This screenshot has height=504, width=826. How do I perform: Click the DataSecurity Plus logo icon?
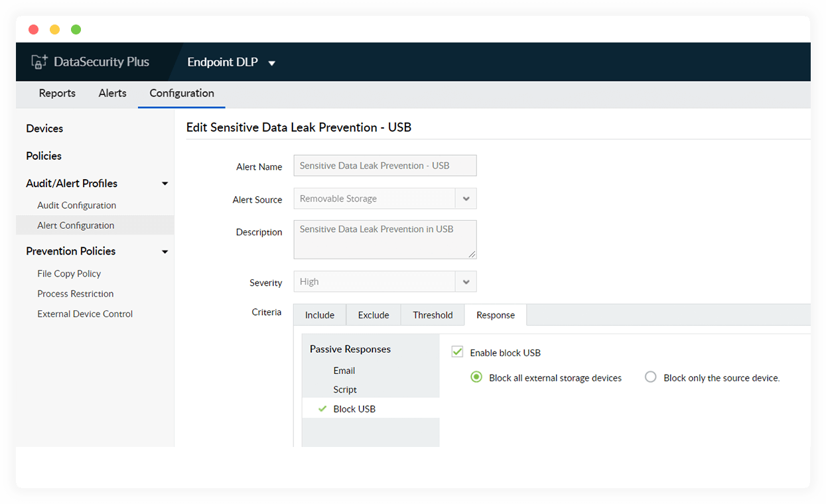(39, 62)
